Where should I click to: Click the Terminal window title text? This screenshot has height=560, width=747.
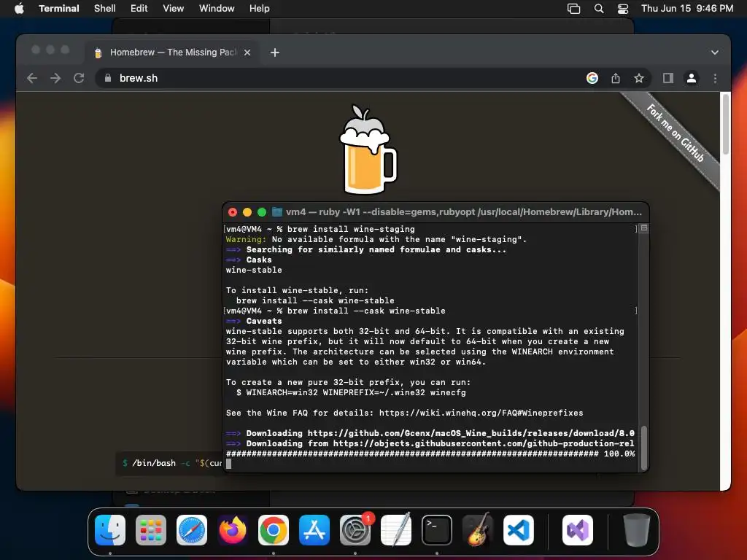pos(463,212)
